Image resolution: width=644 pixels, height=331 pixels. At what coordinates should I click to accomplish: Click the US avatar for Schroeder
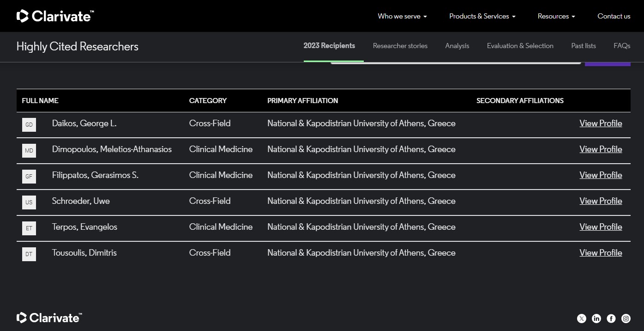pos(29,202)
